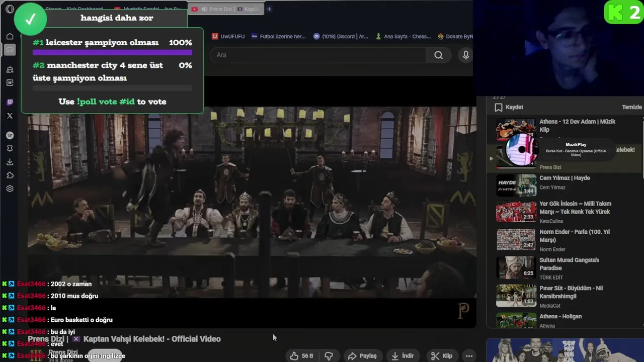
Task: Open the three-dot more actions menu
Action: pos(469,356)
